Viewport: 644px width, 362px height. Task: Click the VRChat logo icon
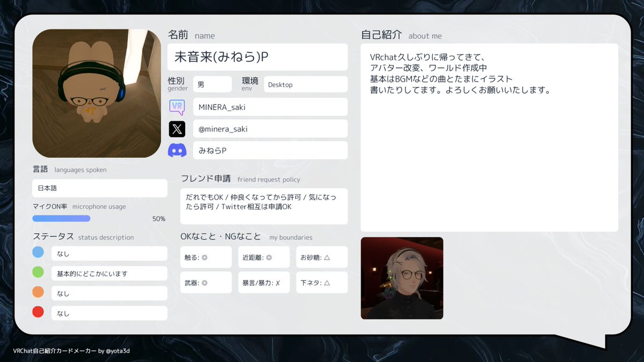[x=177, y=107]
